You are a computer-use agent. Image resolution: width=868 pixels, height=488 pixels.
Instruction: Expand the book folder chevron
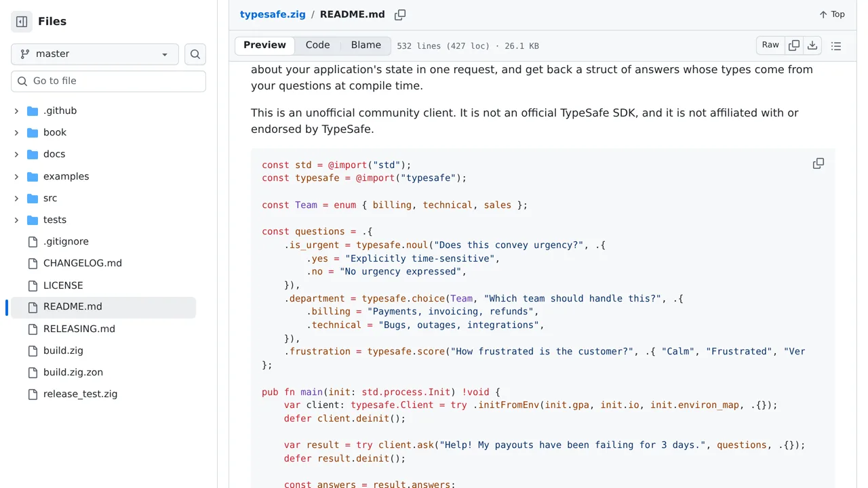(x=16, y=132)
